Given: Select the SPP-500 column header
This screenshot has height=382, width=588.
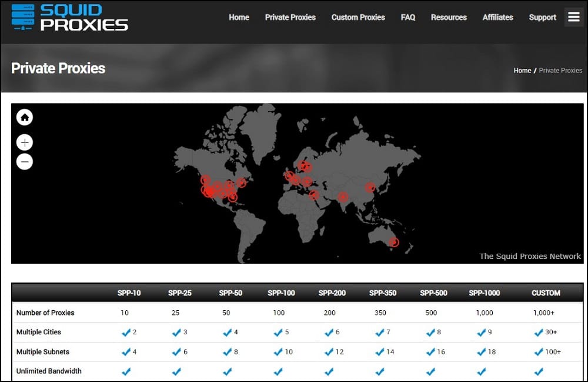Looking at the screenshot, I should (x=433, y=293).
